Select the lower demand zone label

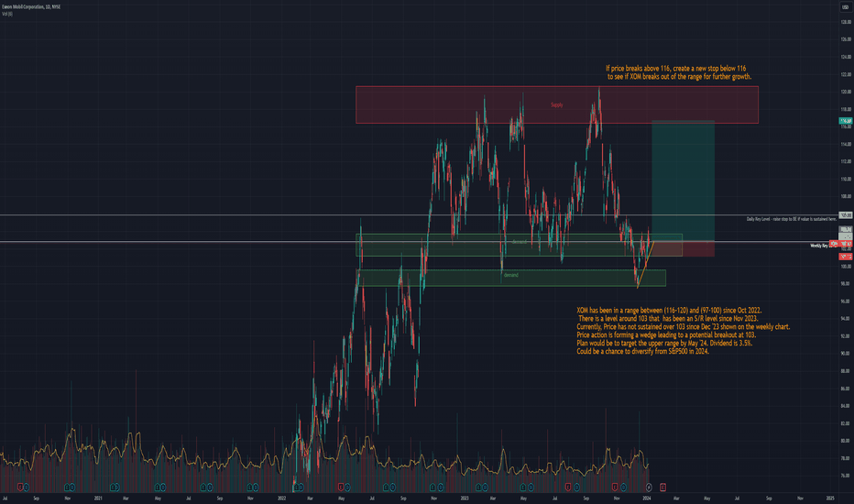point(511,275)
